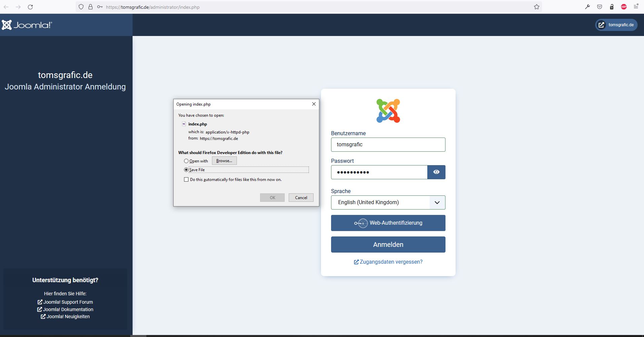Focus the Passwort input field
The image size is (644, 337).
pyautogui.click(x=379, y=172)
